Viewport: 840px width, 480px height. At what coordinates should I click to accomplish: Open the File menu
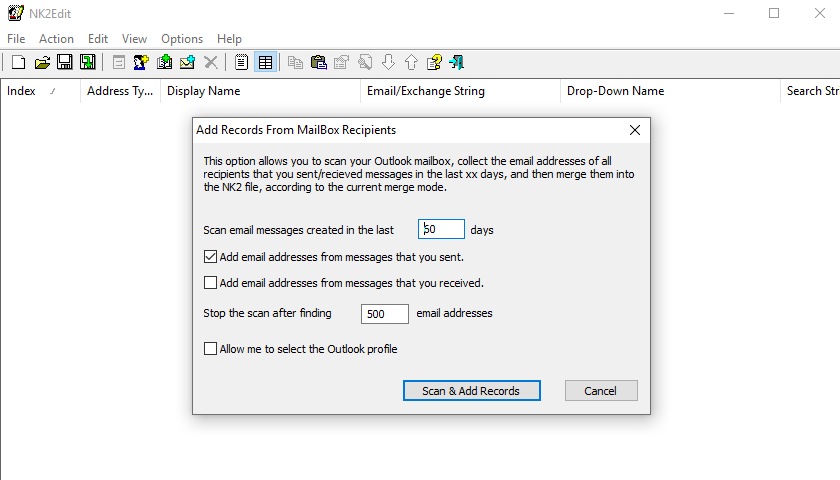coord(16,39)
